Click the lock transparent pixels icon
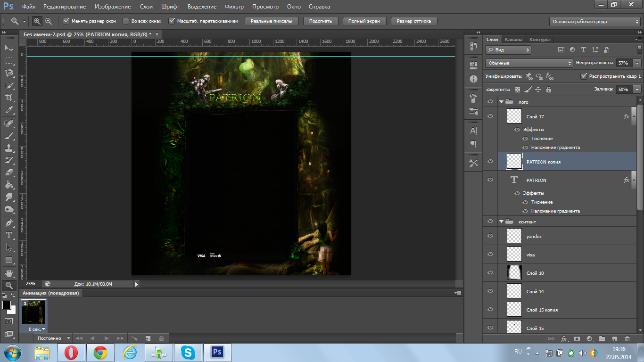The image size is (644, 362). click(517, 90)
